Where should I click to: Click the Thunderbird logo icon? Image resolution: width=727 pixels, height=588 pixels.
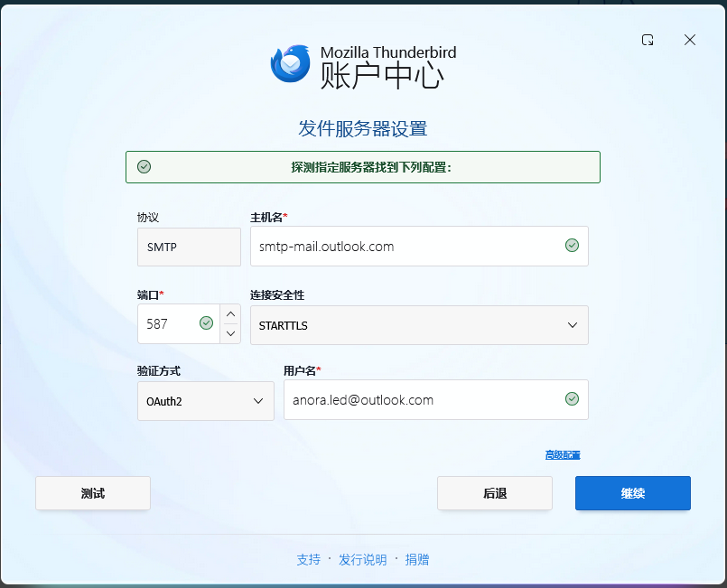pos(291,64)
